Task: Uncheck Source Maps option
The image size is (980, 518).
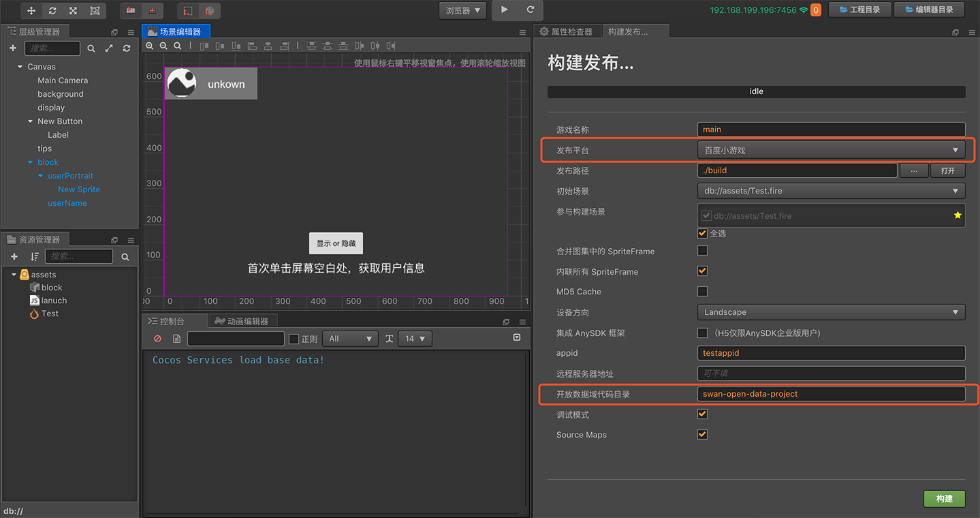Action: [x=702, y=434]
